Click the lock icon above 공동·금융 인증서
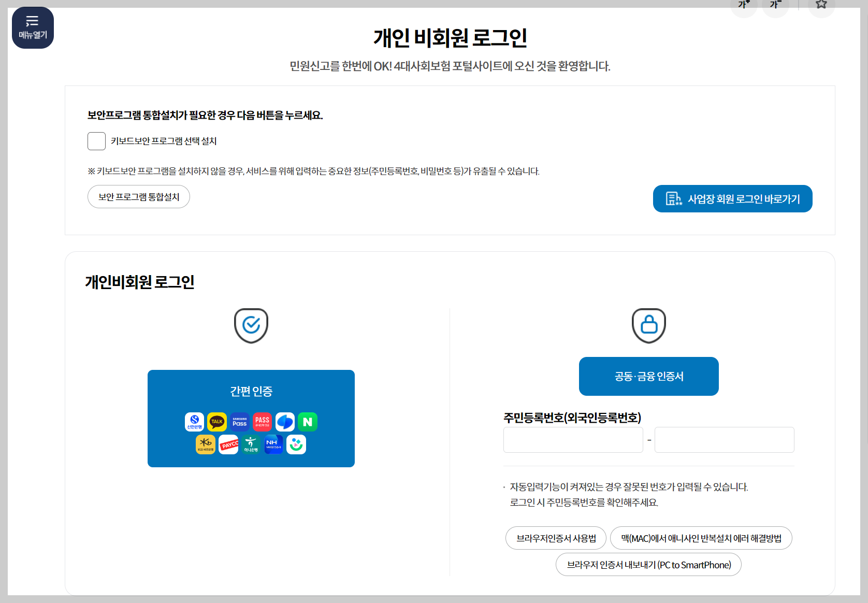 648,325
